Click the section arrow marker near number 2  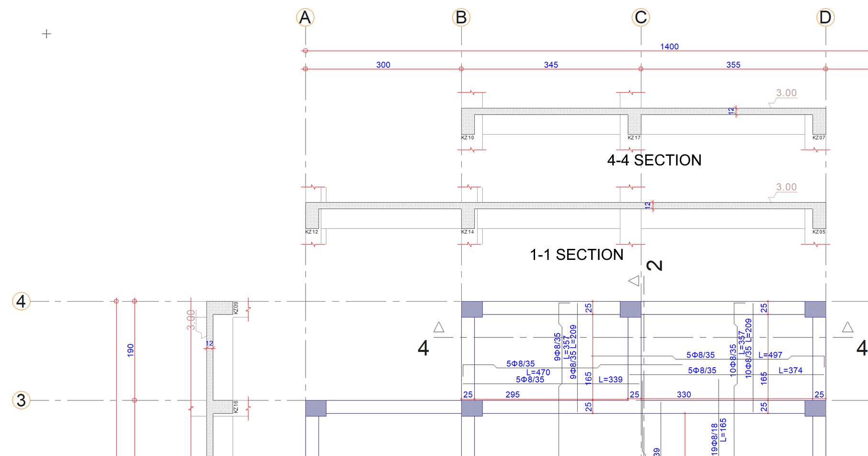pyautogui.click(x=634, y=280)
